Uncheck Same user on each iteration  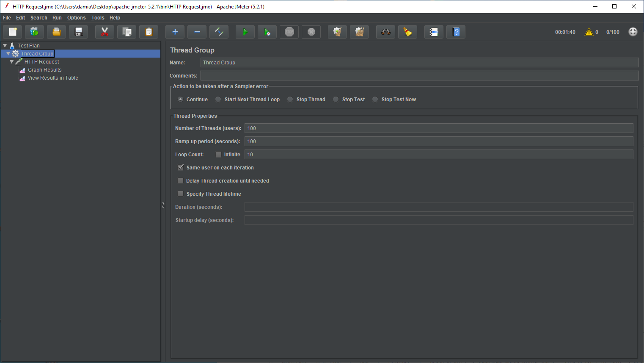181,167
